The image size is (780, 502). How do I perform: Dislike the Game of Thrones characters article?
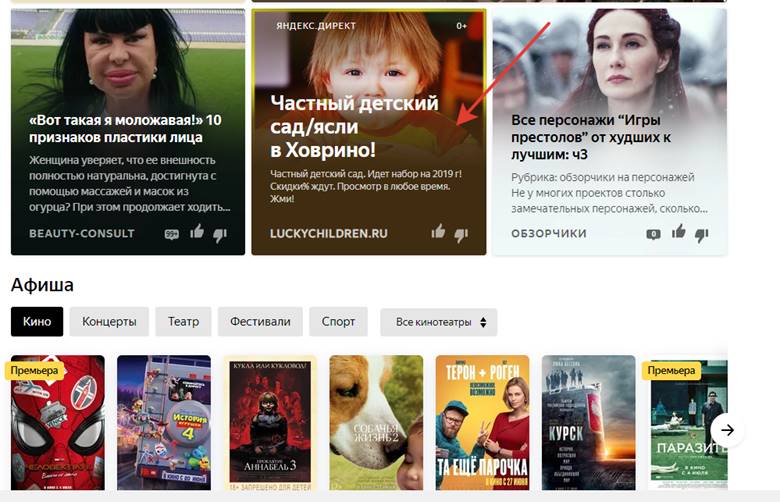click(x=702, y=233)
